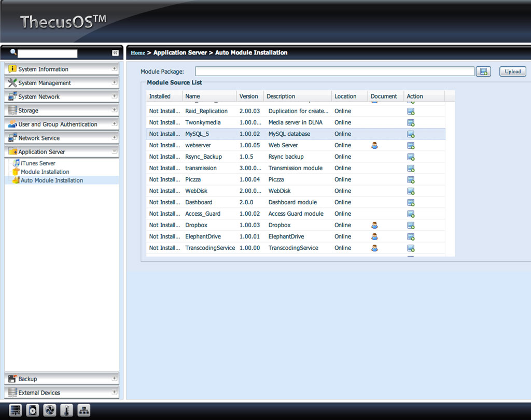Select Access Guard module description cell
The height and width of the screenshot is (420, 531).
(296, 214)
